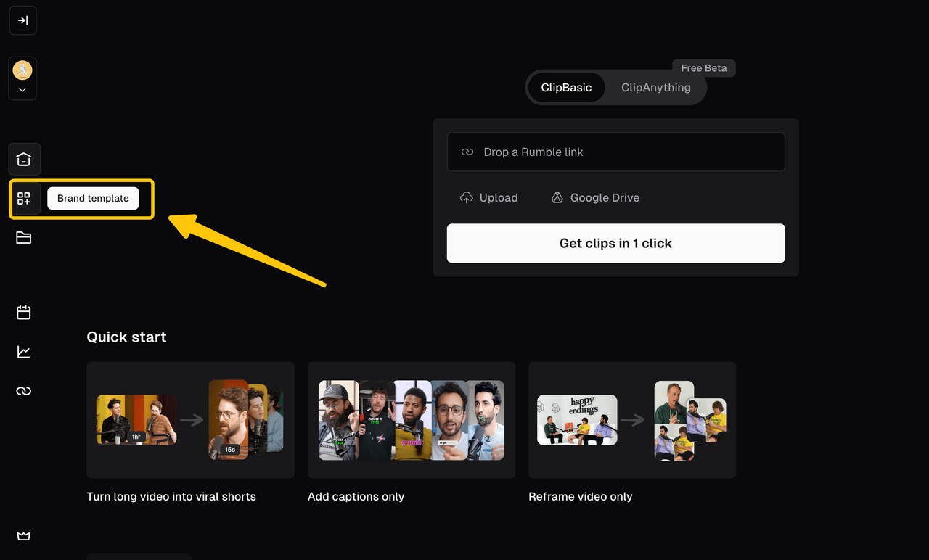Switch to the ClipAnything tab
929x560 pixels.
point(656,88)
